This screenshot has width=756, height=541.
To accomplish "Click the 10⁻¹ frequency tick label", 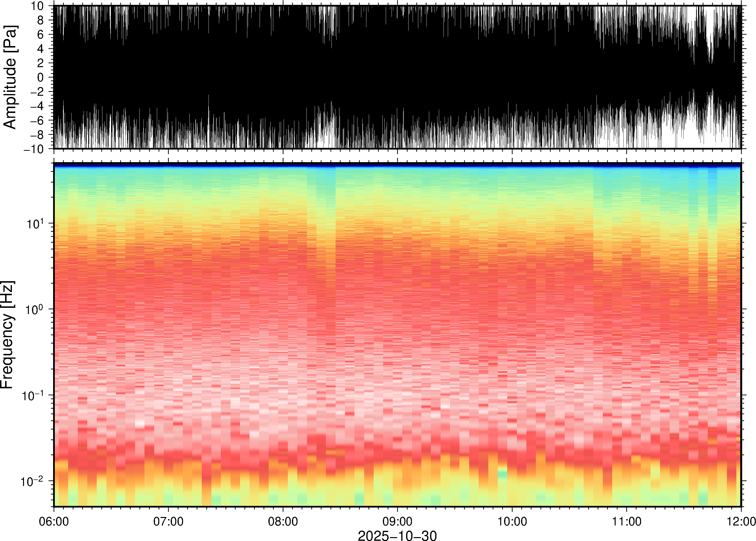I will [x=33, y=395].
